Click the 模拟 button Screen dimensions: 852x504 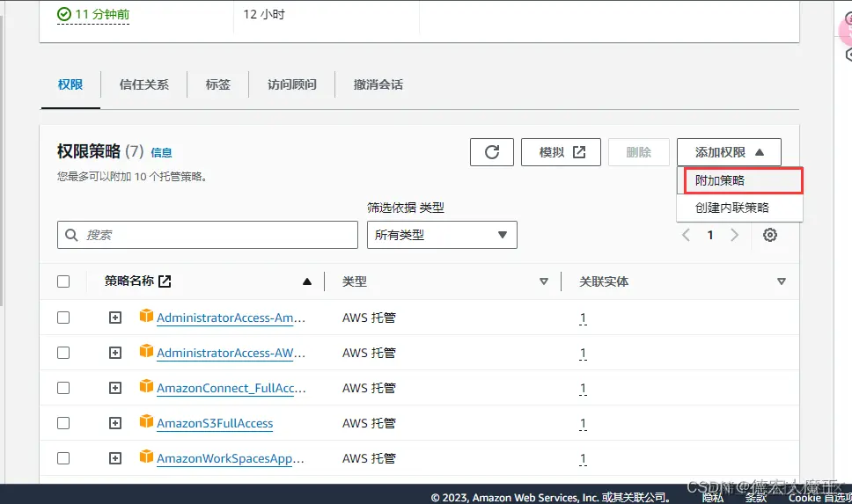561,152
